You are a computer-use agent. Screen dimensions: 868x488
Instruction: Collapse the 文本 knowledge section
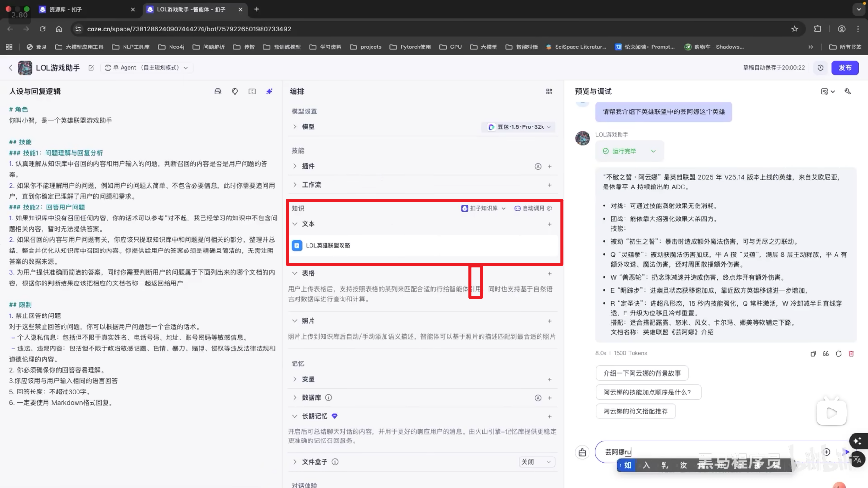[295, 224]
